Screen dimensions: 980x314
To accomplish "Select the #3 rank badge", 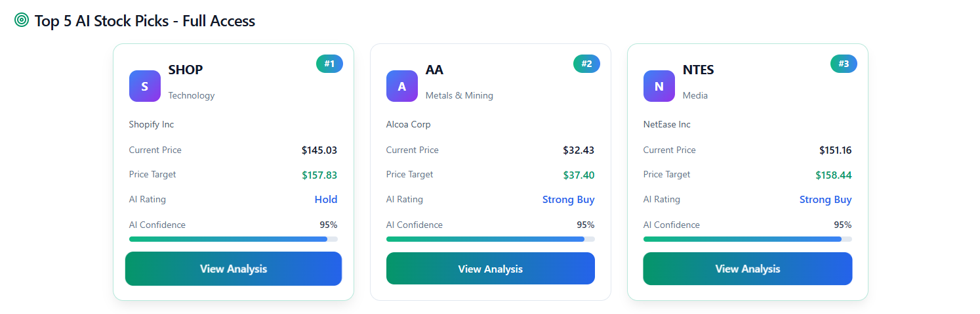I will click(844, 64).
